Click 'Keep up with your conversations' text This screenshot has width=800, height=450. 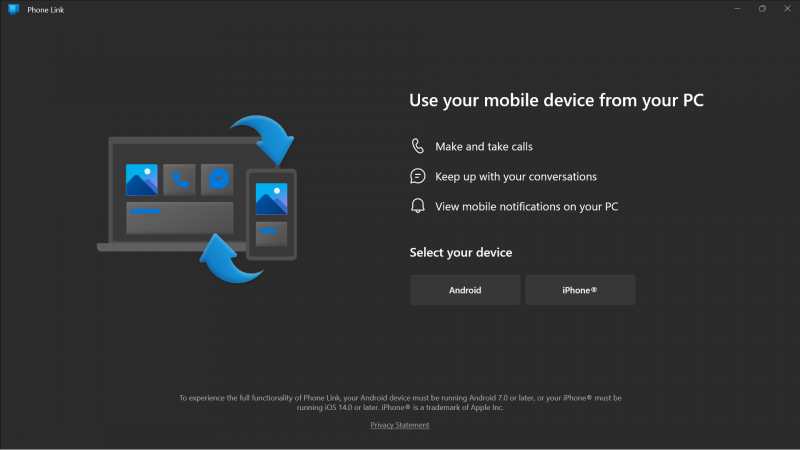[516, 177]
